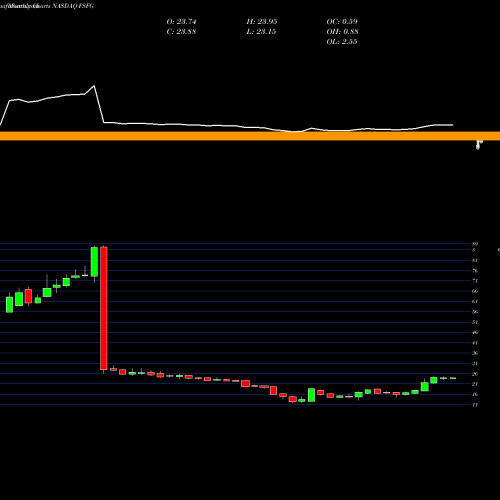Viewport: 500px width, 500px height.
Task: Select the open price O: 23.74
Action: pos(181,22)
